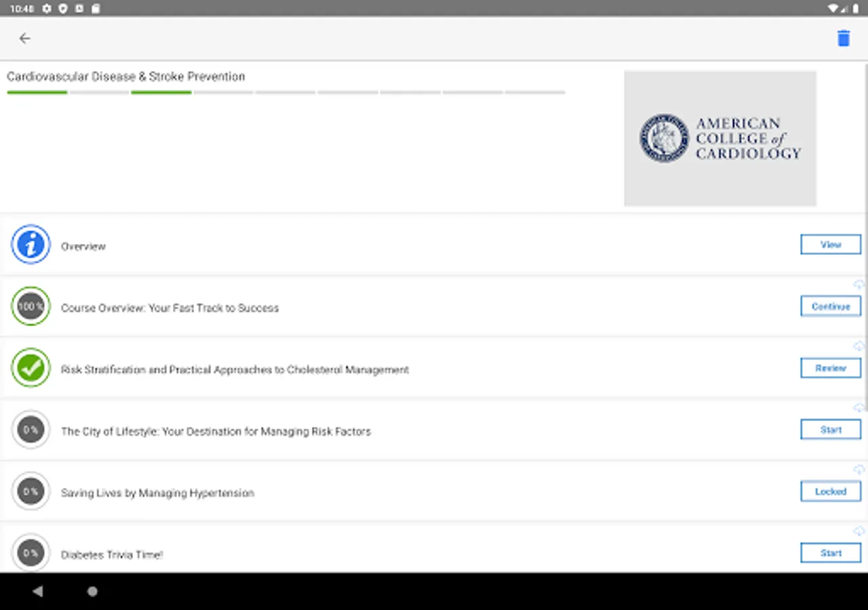Click the 100% progress circle for Course Overview

31,306
